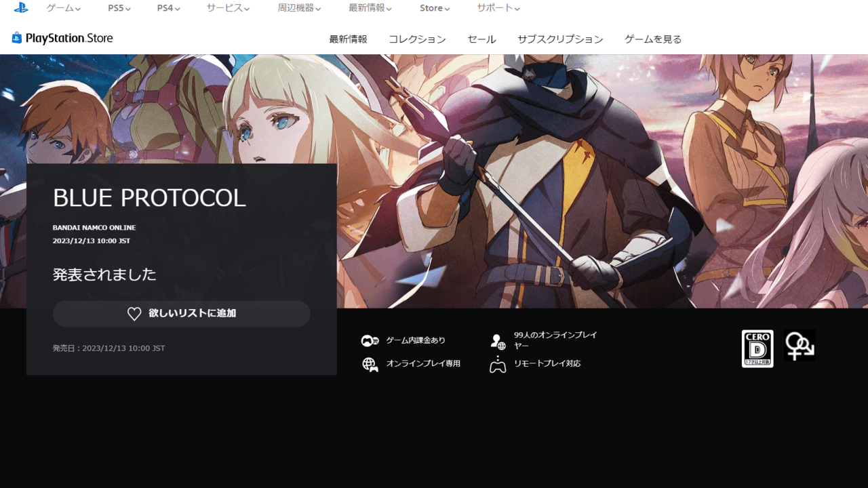868x488 pixels.
Task: Add game with 欲しいリストに追加 button
Action: pyautogui.click(x=182, y=314)
